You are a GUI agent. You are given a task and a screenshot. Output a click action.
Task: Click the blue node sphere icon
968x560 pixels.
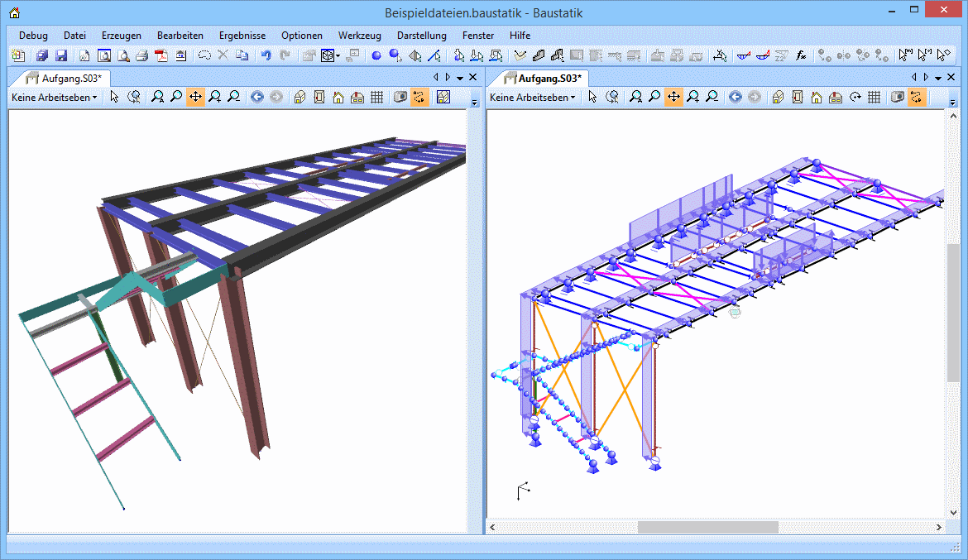pyautogui.click(x=376, y=56)
